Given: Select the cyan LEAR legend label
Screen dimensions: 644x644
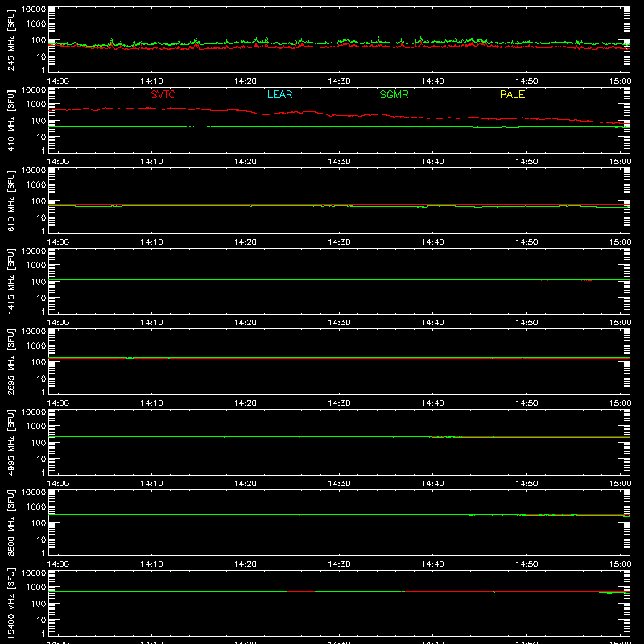Looking at the screenshot, I should (279, 94).
